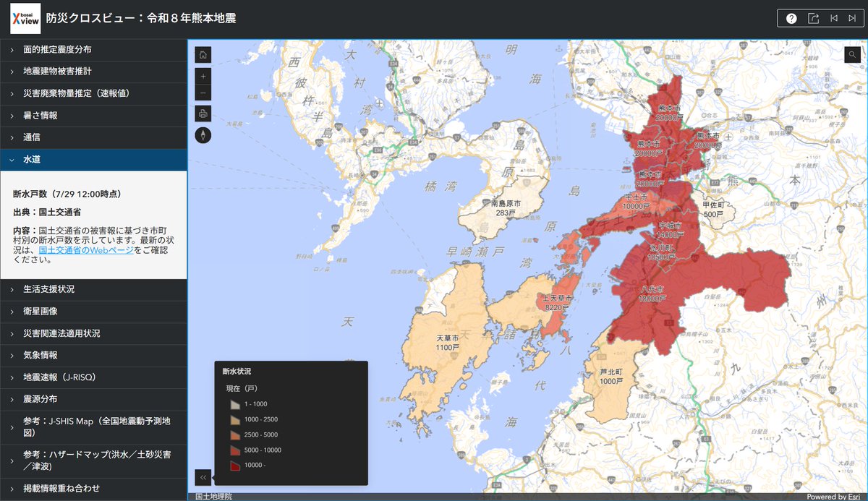Viewport: 868px width, 501px height.
Task: Select 上天草市 8220戸 area on map
Action: click(x=558, y=303)
